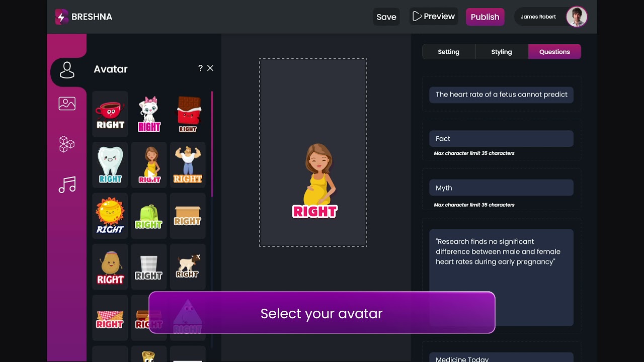Select the goat avatar

pos(188,267)
